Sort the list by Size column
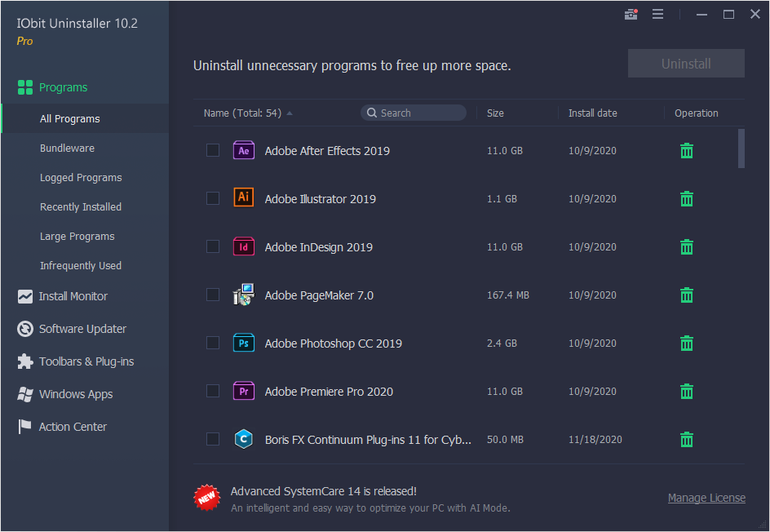Viewport: 770px width, 532px height. (495, 113)
